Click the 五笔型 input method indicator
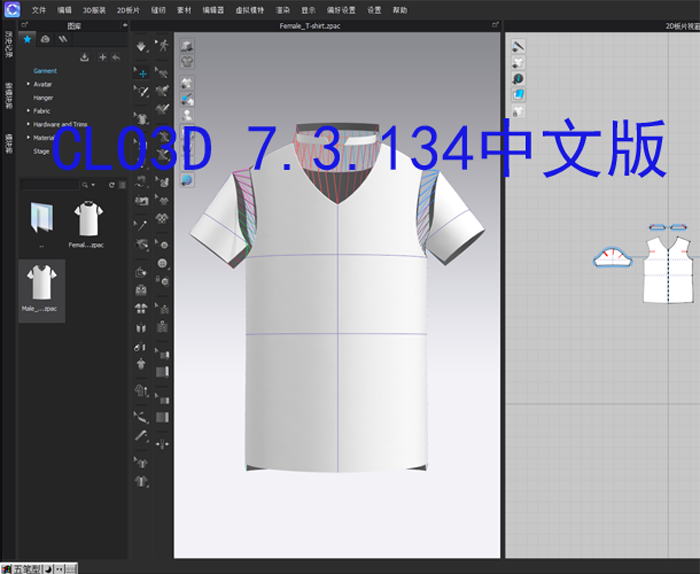 [x=27, y=569]
